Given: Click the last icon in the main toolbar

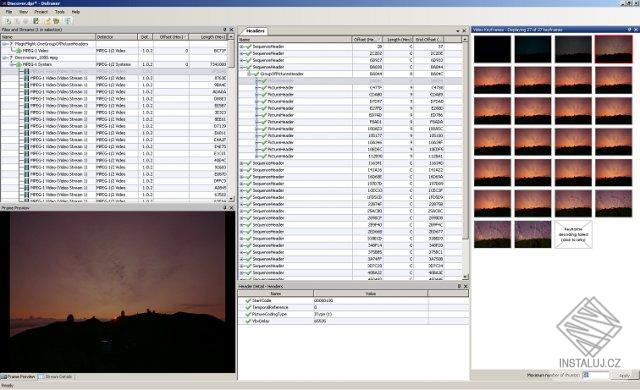Looking at the screenshot, I should tap(68, 21).
